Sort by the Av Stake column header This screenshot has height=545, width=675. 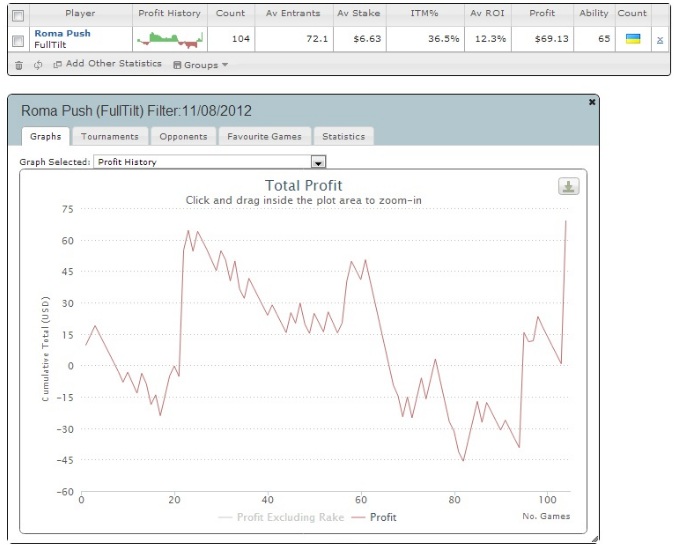(x=359, y=13)
